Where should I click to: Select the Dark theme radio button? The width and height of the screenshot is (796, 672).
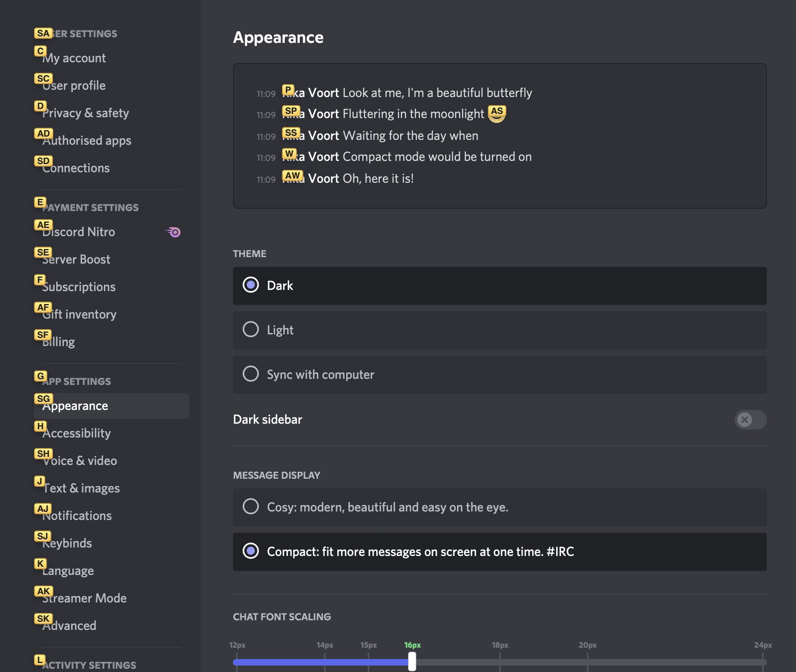251,285
